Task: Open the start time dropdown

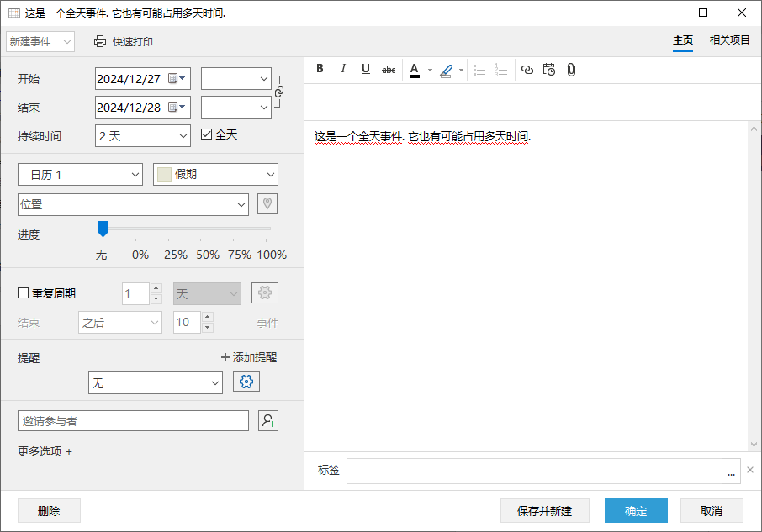Action: point(264,79)
